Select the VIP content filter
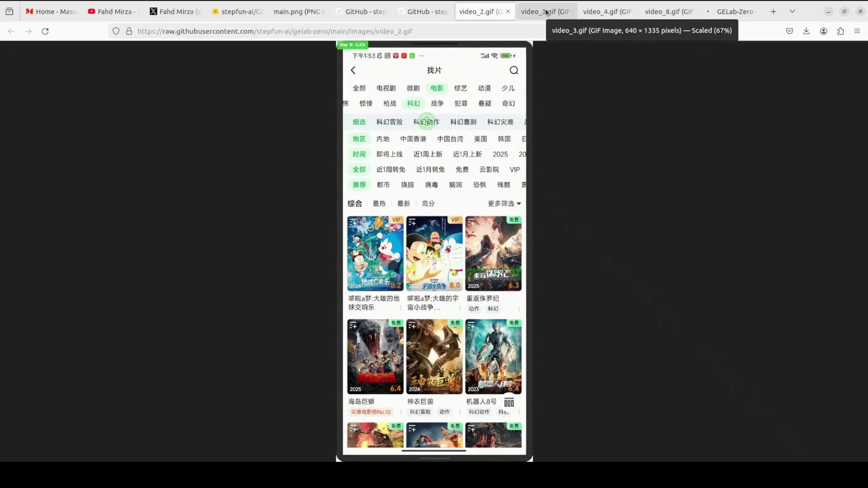 (x=514, y=169)
